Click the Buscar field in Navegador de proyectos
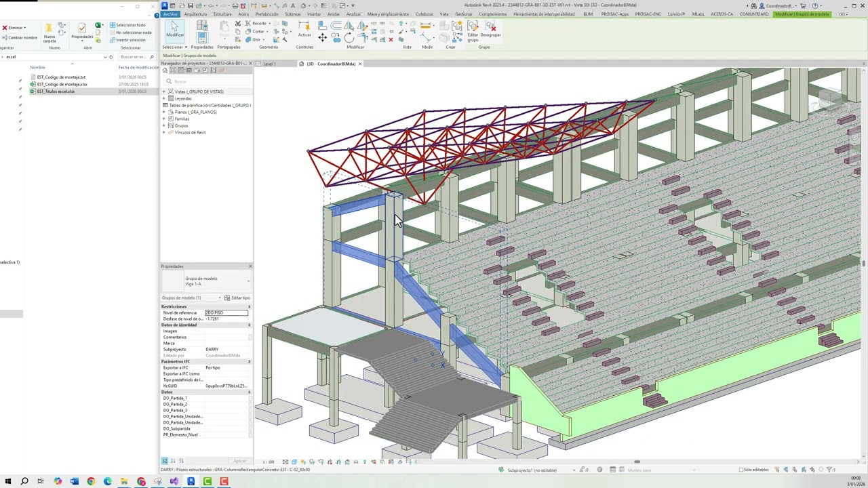This screenshot has height=488, width=868. 206,81
